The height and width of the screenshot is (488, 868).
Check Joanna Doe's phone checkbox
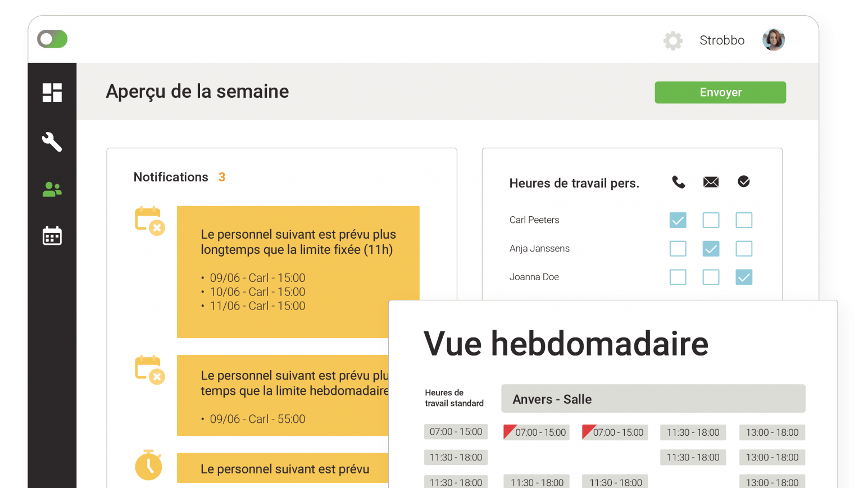678,277
